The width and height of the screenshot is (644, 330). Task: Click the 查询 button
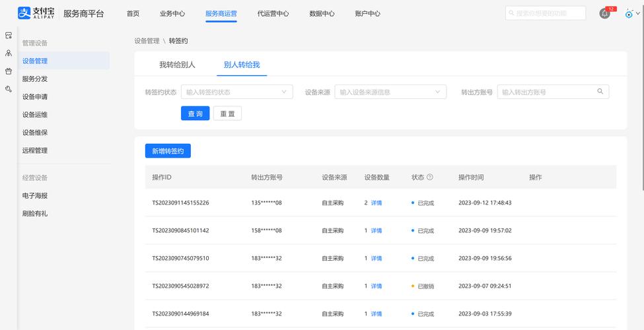tap(196, 114)
